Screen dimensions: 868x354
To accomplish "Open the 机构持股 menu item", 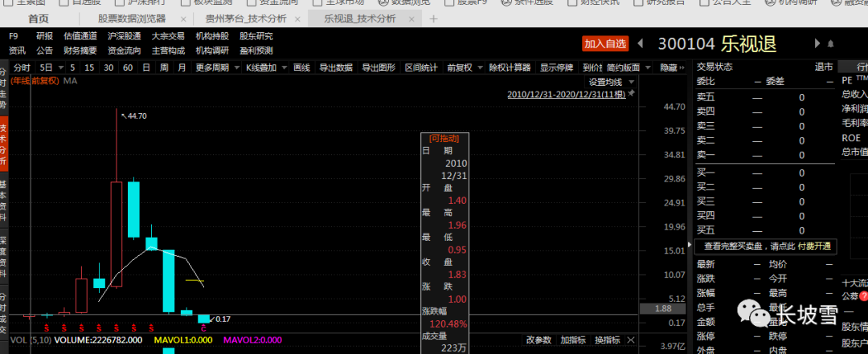I will [212, 36].
